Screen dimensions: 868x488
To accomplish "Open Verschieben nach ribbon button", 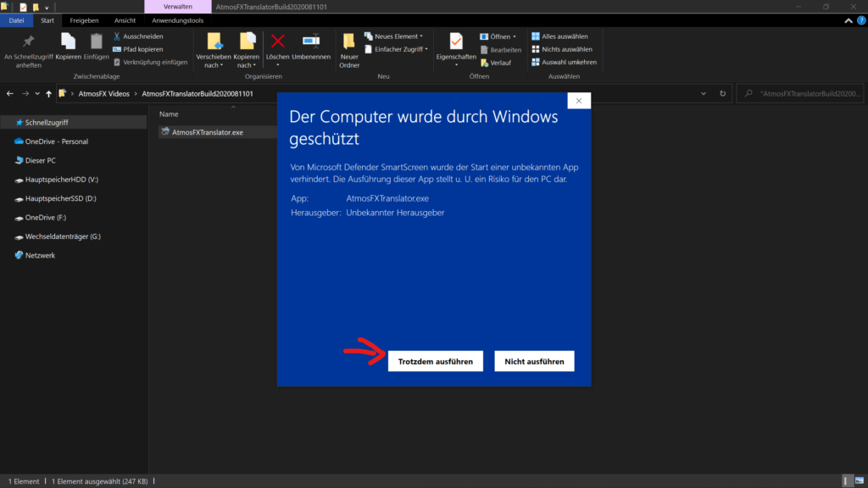I will pyautogui.click(x=214, y=50).
